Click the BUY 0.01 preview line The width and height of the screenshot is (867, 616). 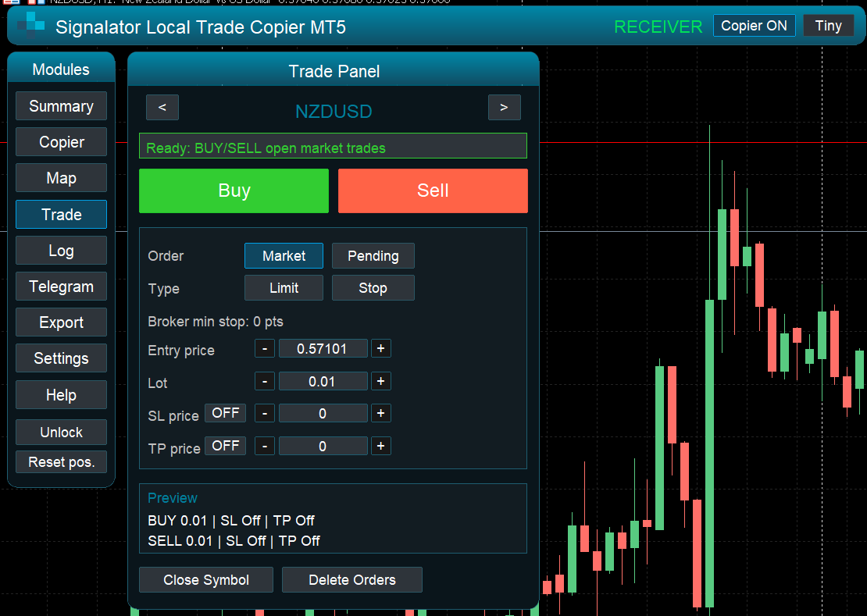coord(231,521)
